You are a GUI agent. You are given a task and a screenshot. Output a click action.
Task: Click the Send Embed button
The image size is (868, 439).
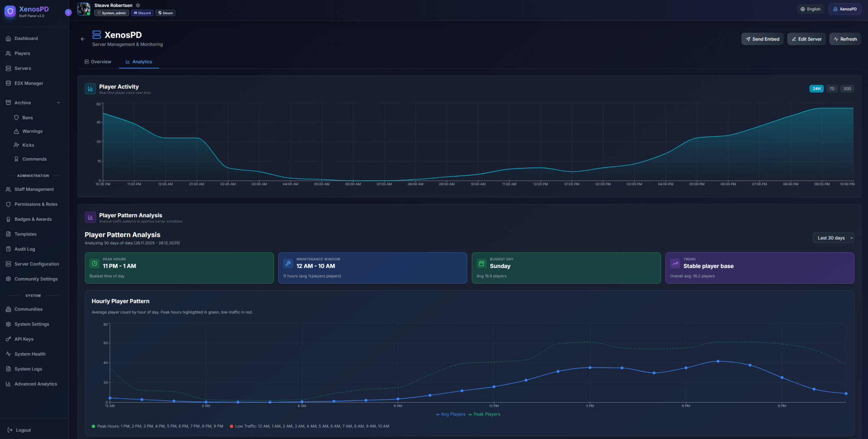(x=763, y=39)
